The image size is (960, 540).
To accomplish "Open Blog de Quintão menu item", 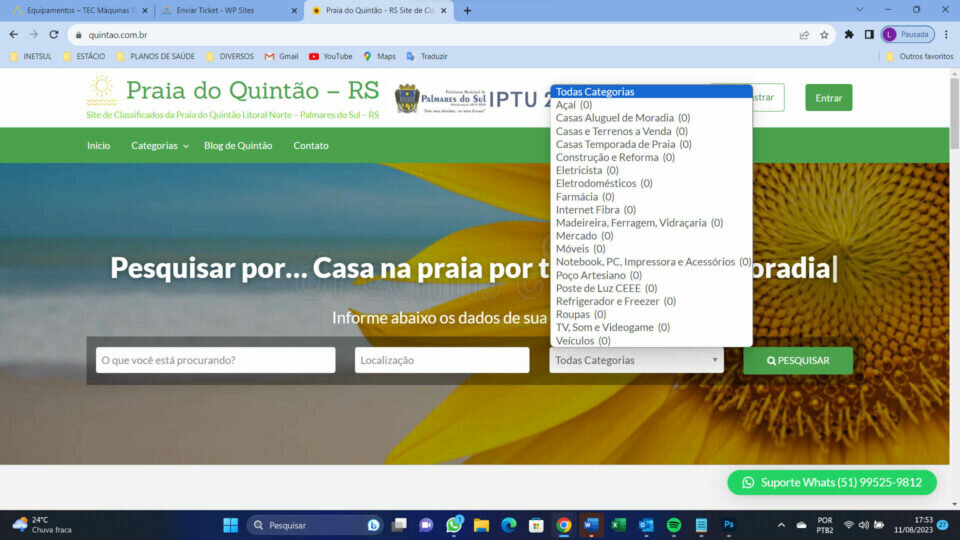I will click(x=238, y=146).
